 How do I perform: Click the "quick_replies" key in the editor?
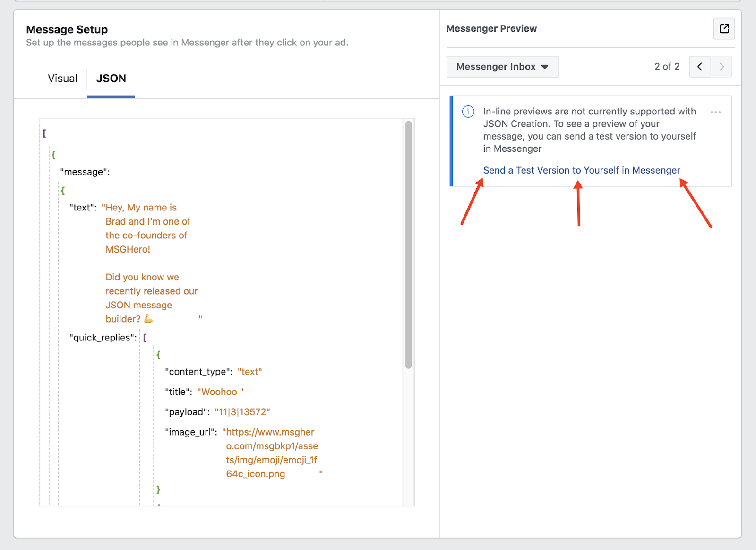[x=103, y=338]
